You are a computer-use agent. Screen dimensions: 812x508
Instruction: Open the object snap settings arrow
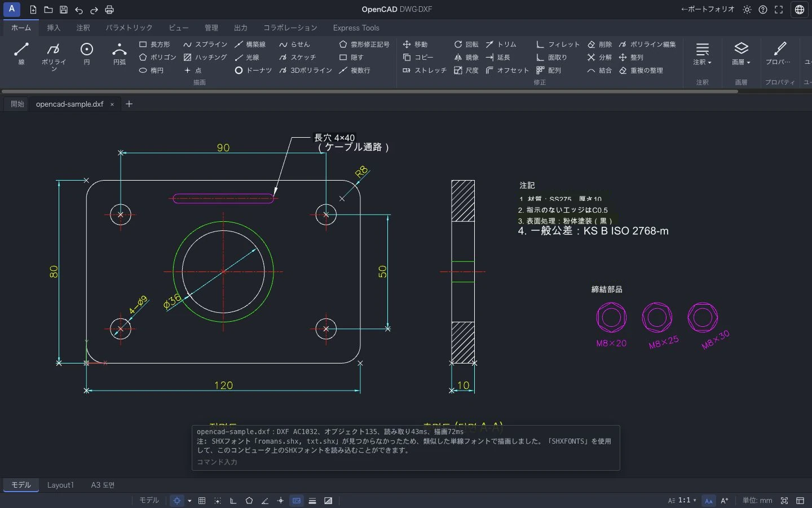[x=189, y=501]
